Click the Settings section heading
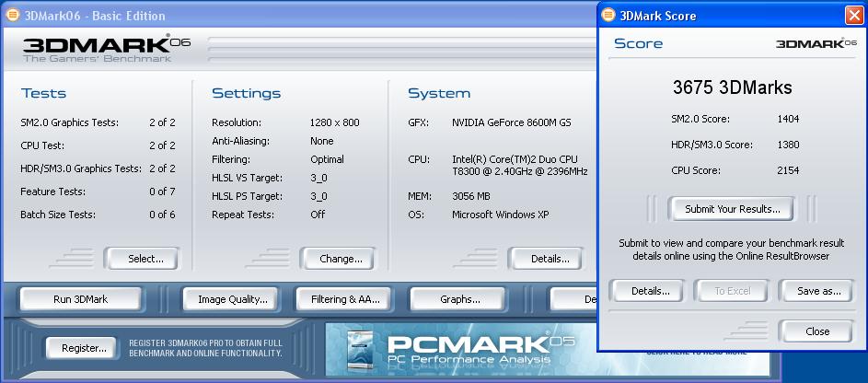 tap(246, 94)
